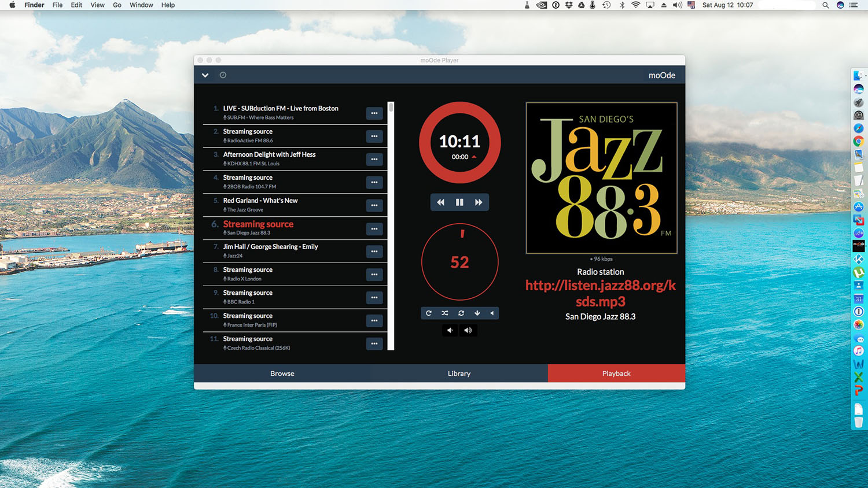Open Google Chrome from the Dock
Image resolution: width=868 pixels, height=488 pixels.
(x=859, y=141)
